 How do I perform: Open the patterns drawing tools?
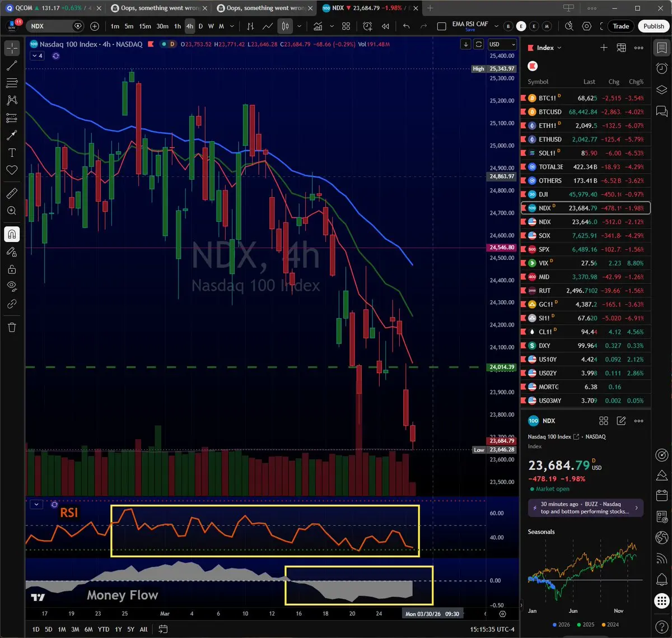pos(12,100)
